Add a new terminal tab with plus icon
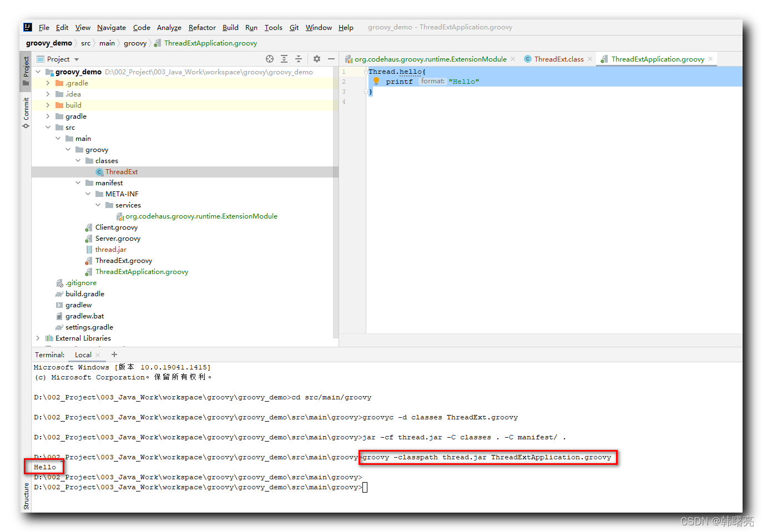The width and height of the screenshot is (762, 532). [x=114, y=354]
